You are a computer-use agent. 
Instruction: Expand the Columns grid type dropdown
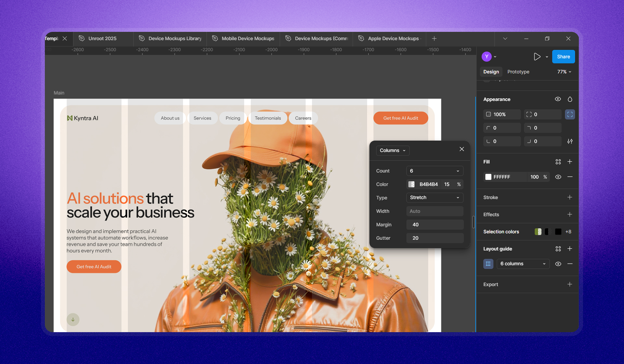click(x=393, y=150)
